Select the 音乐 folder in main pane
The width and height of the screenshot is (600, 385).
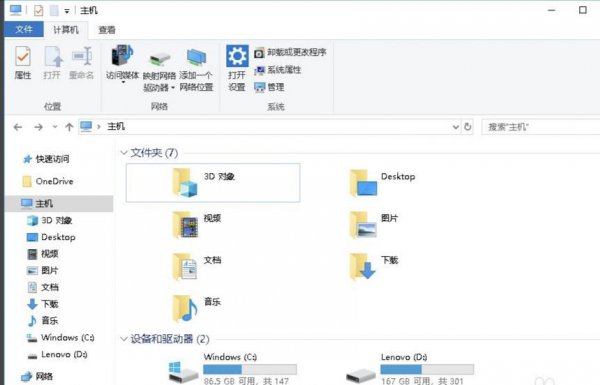coord(197,308)
